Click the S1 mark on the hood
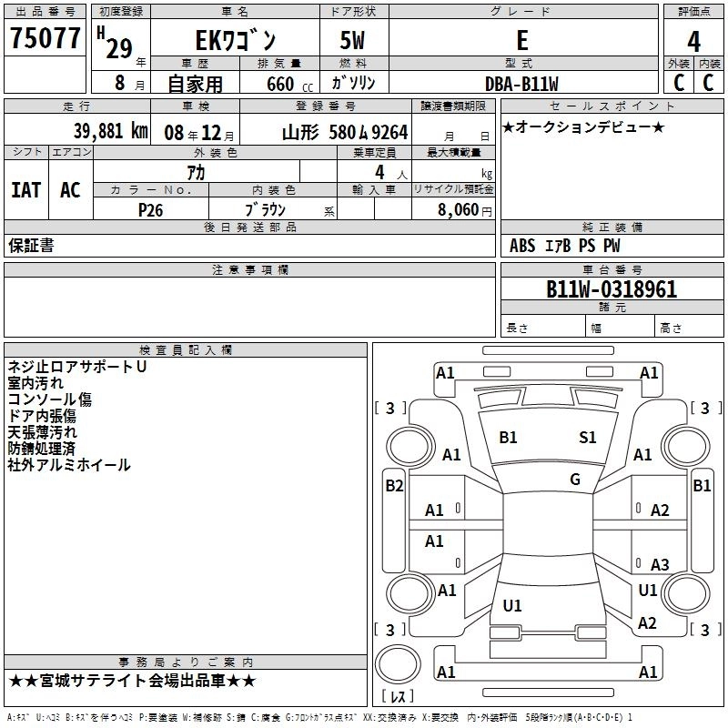The image size is (728, 728). coord(588,438)
